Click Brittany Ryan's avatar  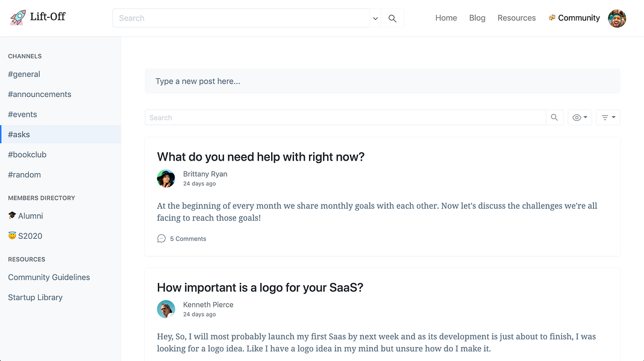tap(166, 179)
